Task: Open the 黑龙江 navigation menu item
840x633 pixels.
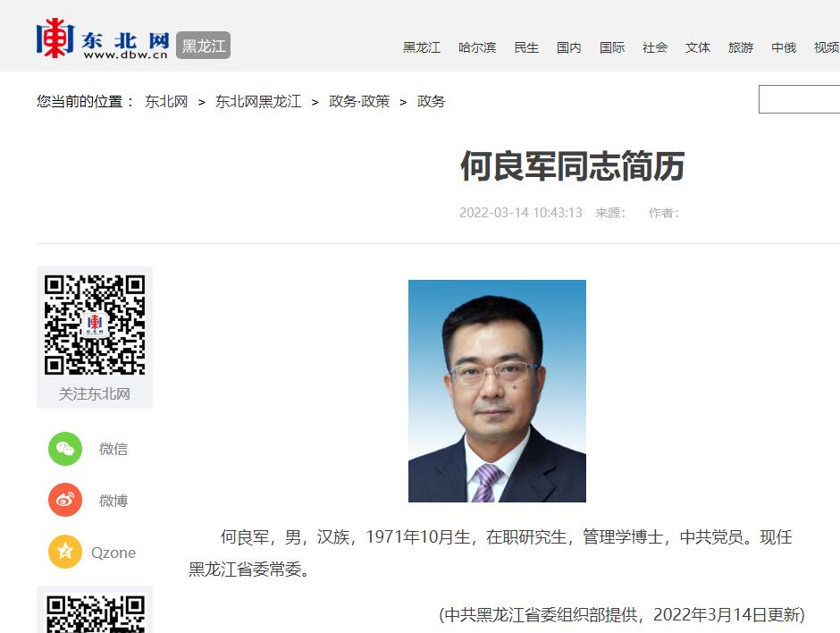Action: pos(422,47)
